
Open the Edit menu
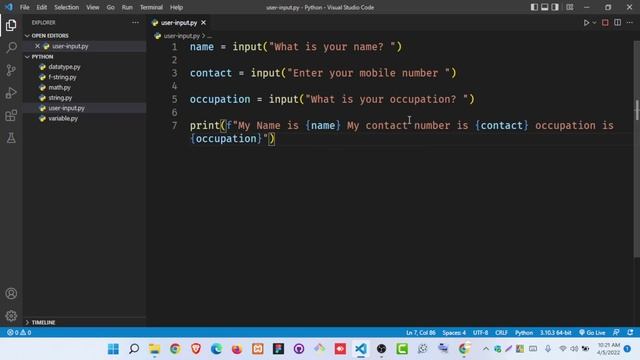[x=42, y=7]
